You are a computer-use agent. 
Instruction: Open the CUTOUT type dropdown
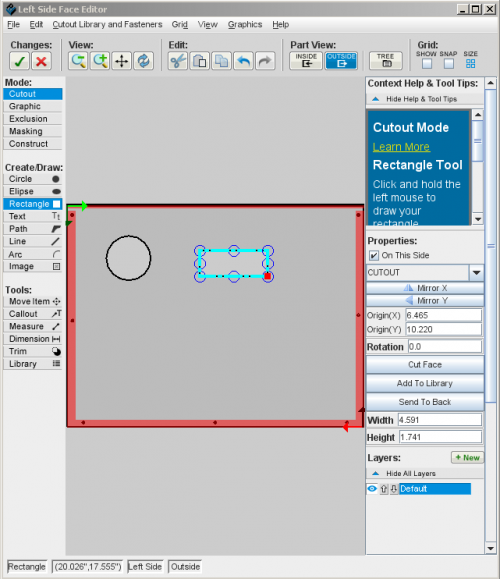pos(476,273)
